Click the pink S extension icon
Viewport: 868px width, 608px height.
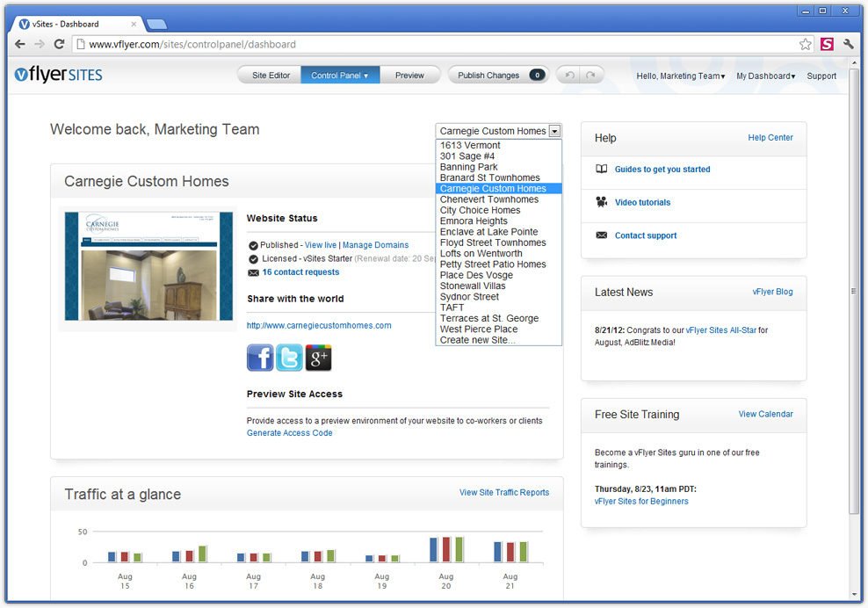(x=827, y=44)
